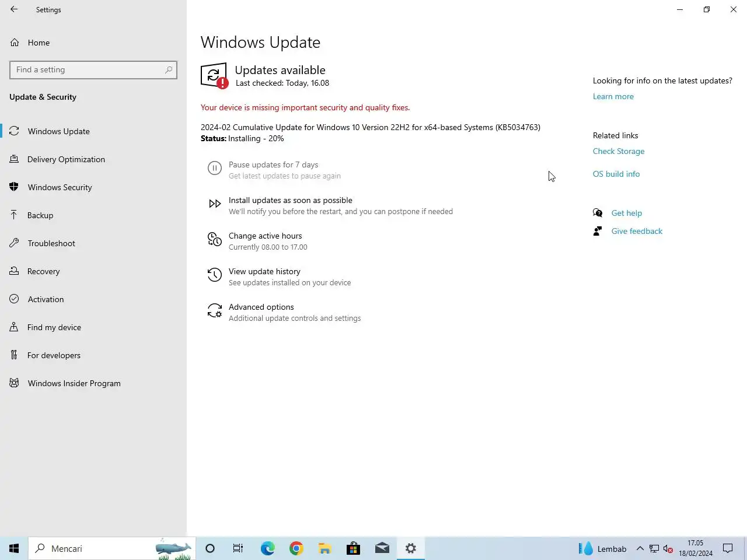The width and height of the screenshot is (747, 560).
Task: Open the Home settings page
Action: tap(93, 43)
